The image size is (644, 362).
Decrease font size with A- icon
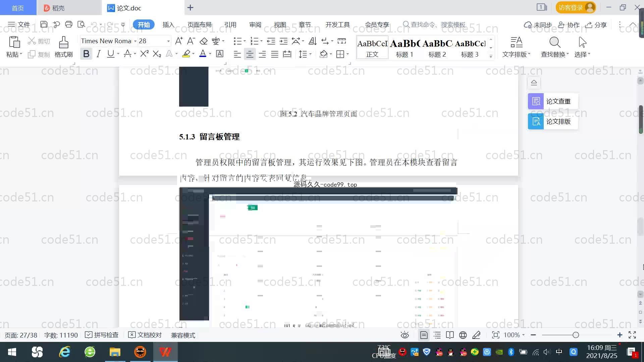[x=191, y=41]
